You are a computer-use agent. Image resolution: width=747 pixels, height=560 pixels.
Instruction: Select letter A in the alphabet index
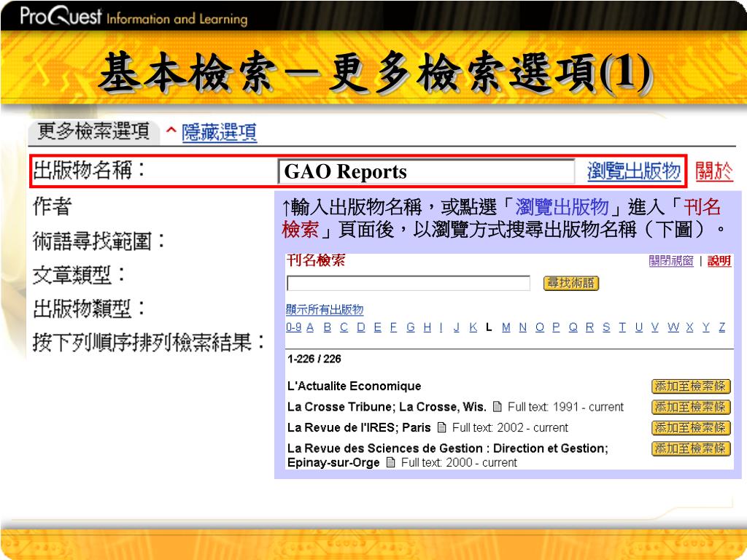310,327
